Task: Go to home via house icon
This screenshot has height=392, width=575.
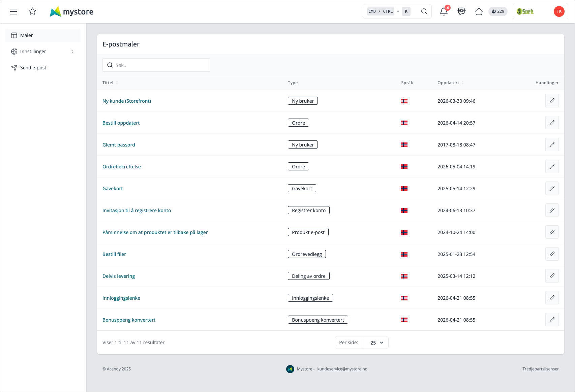Action: [x=479, y=11]
